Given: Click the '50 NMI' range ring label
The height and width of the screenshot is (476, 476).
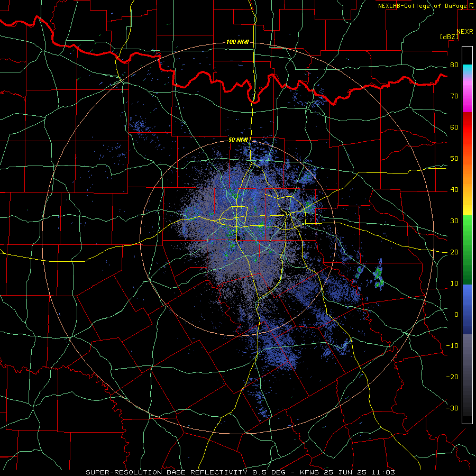Looking at the screenshot, I should pos(238,140).
